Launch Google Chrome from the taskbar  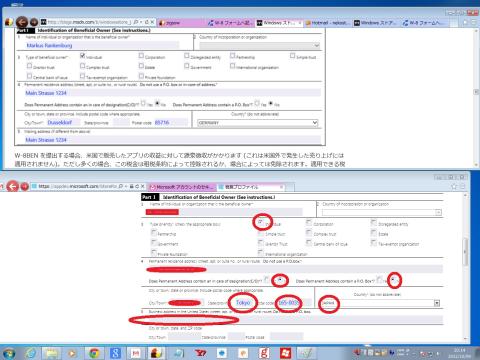click(94, 353)
